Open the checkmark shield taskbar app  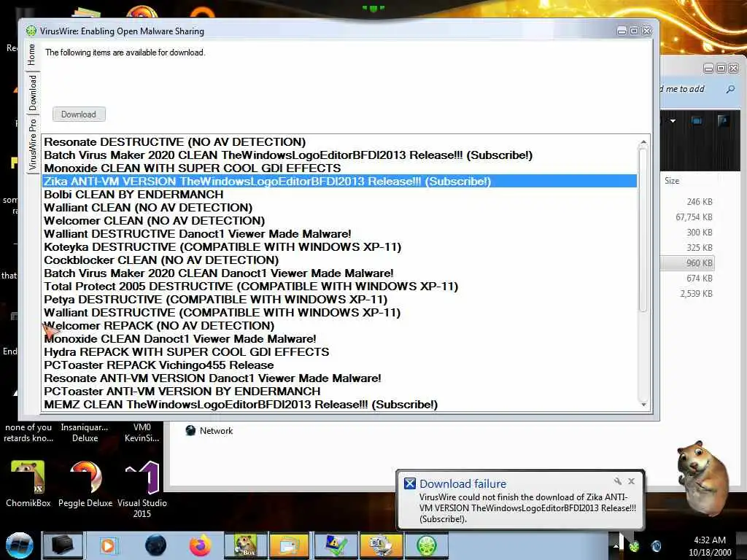pyautogui.click(x=336, y=545)
